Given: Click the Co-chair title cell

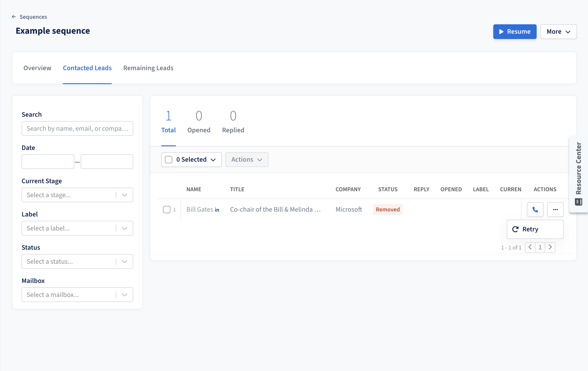Looking at the screenshot, I should pyautogui.click(x=275, y=209).
